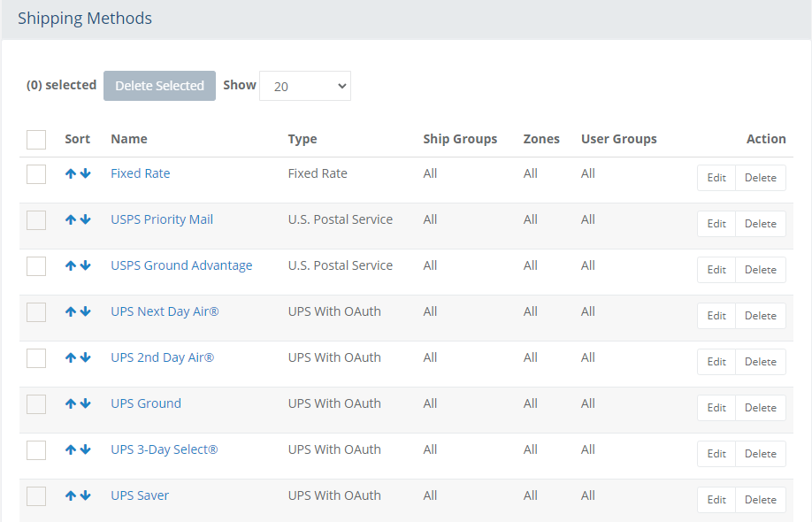The image size is (812, 522).
Task: Tick the UPS Ground row checkbox
Action: 36,405
